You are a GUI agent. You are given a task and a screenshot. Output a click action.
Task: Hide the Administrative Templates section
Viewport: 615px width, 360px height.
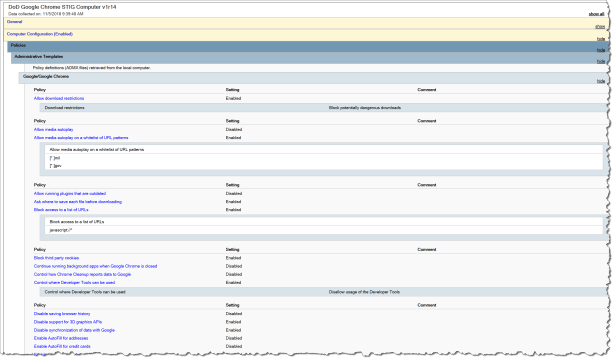pyautogui.click(x=600, y=62)
